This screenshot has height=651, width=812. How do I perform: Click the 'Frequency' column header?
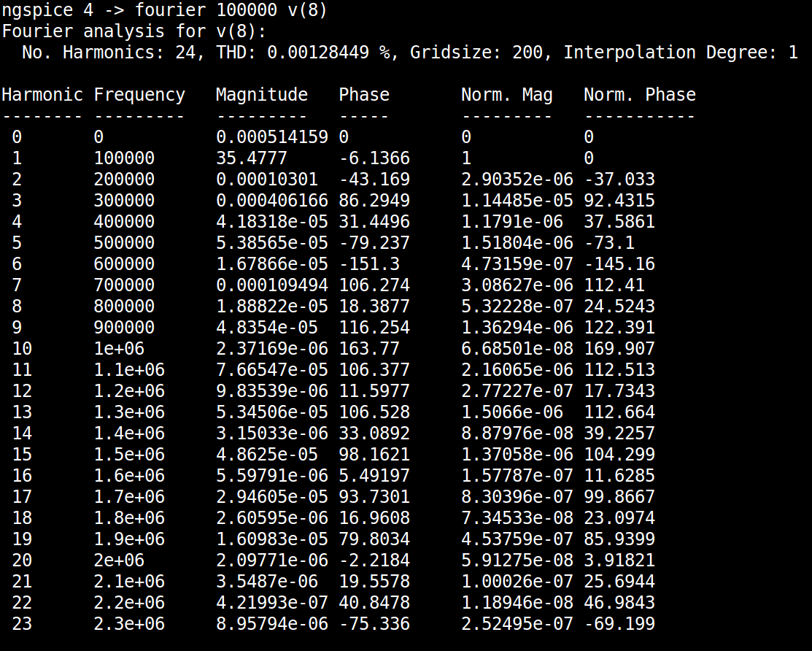pos(139,95)
